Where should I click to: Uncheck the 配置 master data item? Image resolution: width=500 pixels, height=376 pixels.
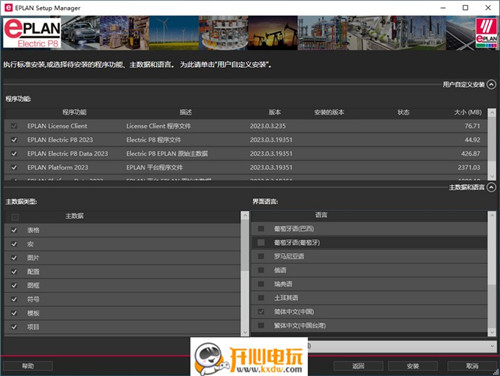coord(14,272)
